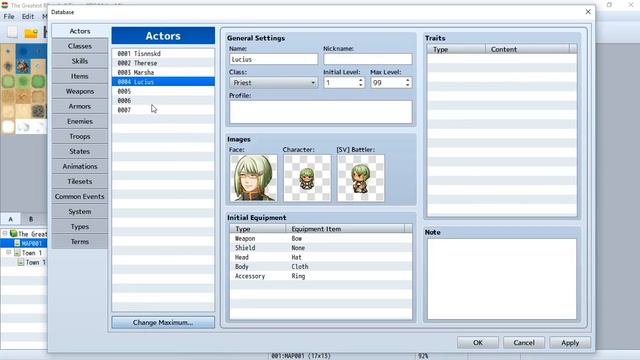Image resolution: width=640 pixels, height=360 pixels.
Task: Open the Edit menu in main window
Action: pos(28,17)
